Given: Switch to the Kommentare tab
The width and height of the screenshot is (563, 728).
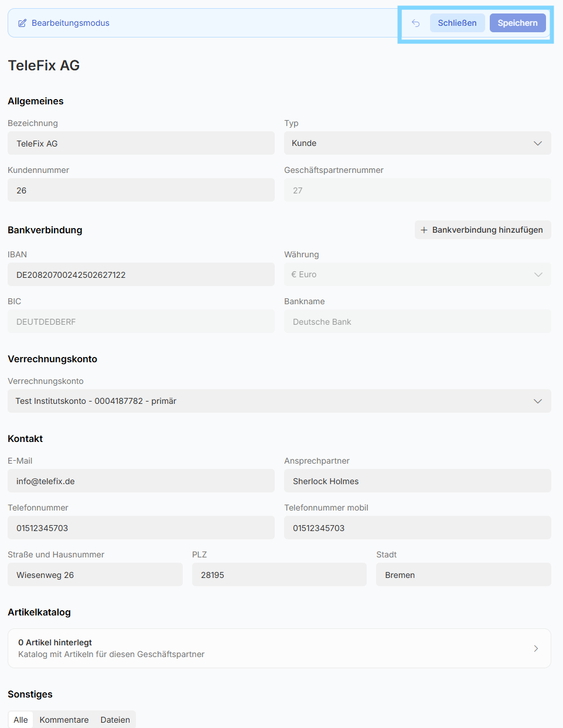Looking at the screenshot, I should coord(64,720).
